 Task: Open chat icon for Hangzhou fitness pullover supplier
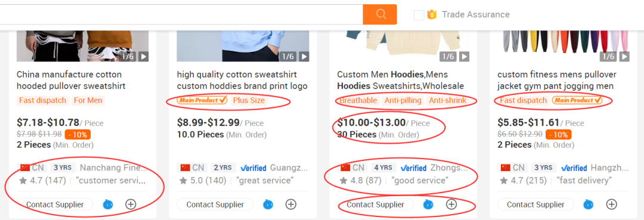coord(588,204)
